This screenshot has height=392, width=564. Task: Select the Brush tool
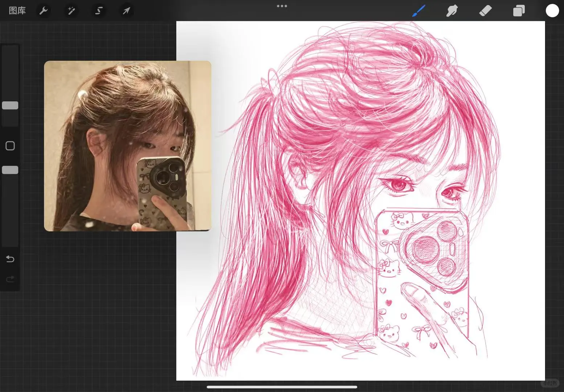point(418,11)
